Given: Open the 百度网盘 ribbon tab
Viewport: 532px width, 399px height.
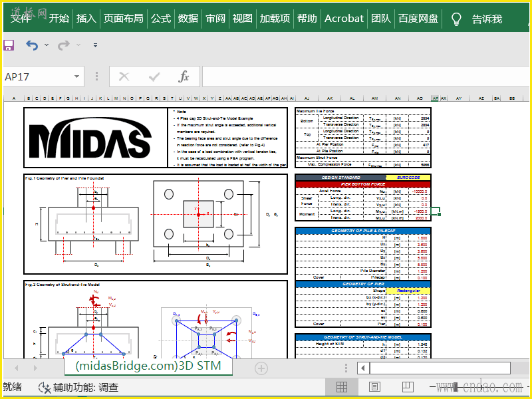Looking at the screenshot, I should 418,19.
